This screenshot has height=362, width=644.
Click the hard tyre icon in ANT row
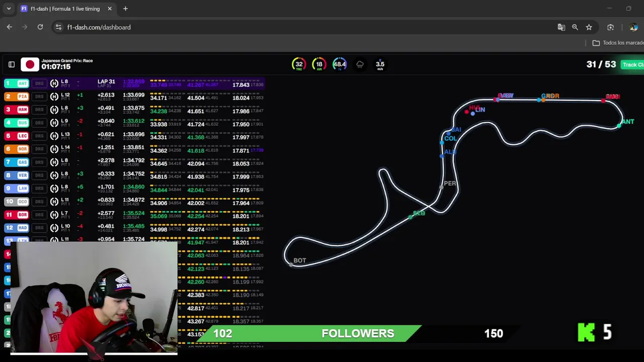pos(54,83)
